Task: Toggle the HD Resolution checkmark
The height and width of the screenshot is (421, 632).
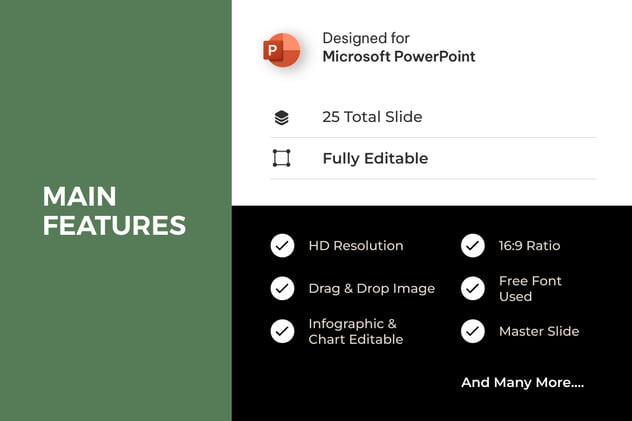Action: 282,246
